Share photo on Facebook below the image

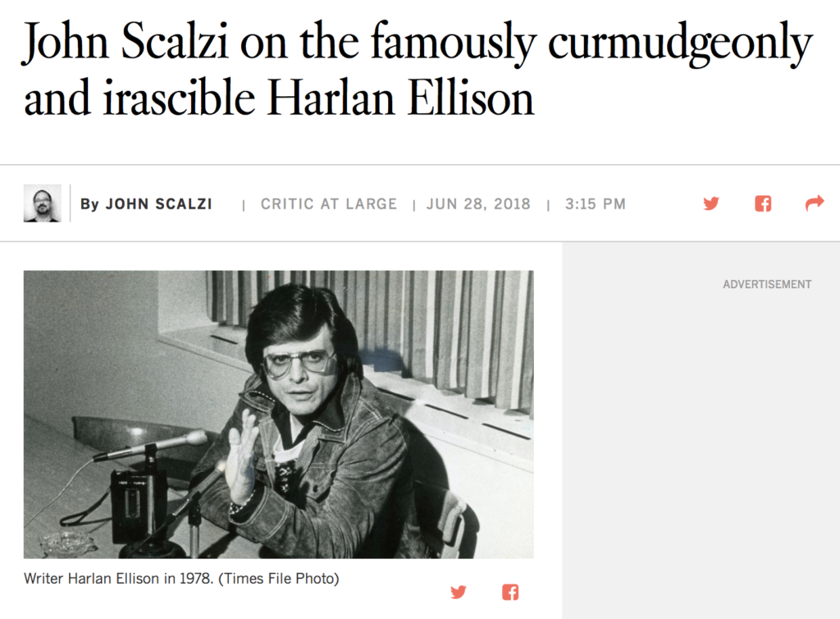pos(510,592)
